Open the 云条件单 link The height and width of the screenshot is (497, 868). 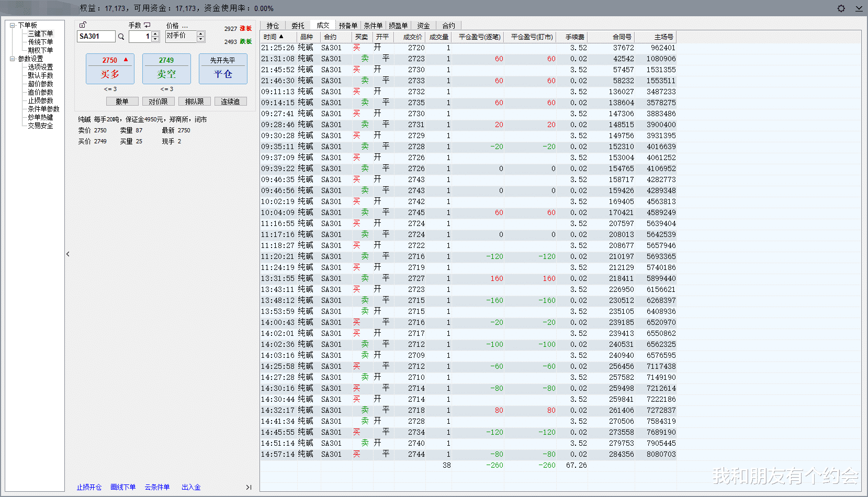click(x=157, y=487)
